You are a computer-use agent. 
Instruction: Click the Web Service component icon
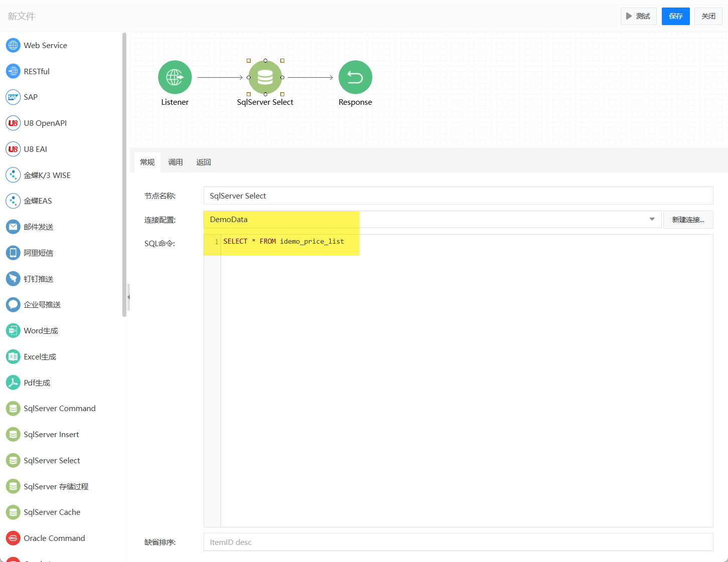coord(13,45)
